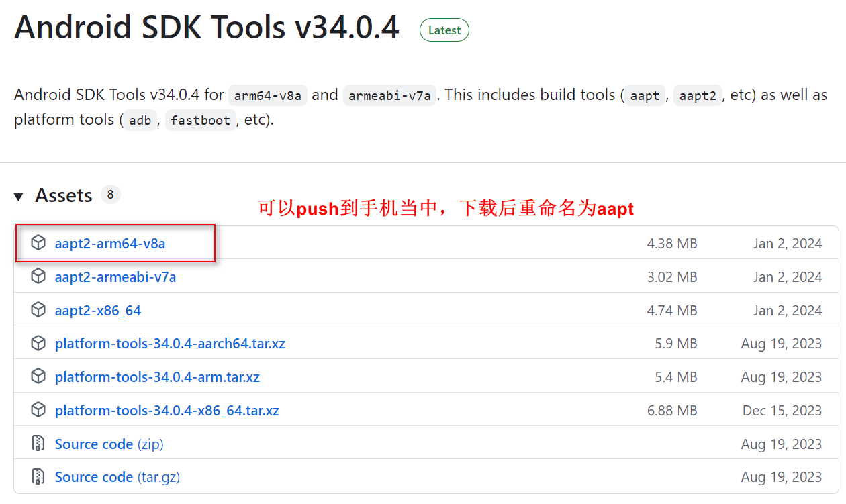The height and width of the screenshot is (504, 846).
Task: Download Source code (tar.gz)
Action: coord(117,476)
